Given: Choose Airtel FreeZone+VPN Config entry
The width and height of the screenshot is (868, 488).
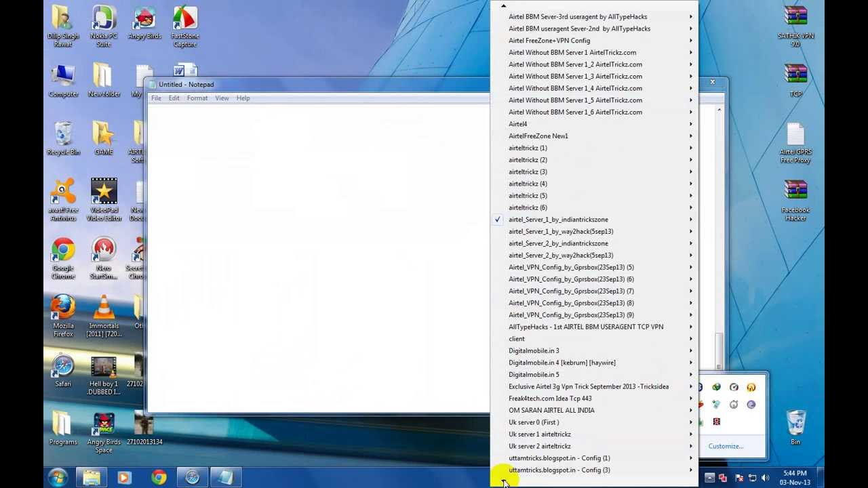Looking at the screenshot, I should (594, 41).
